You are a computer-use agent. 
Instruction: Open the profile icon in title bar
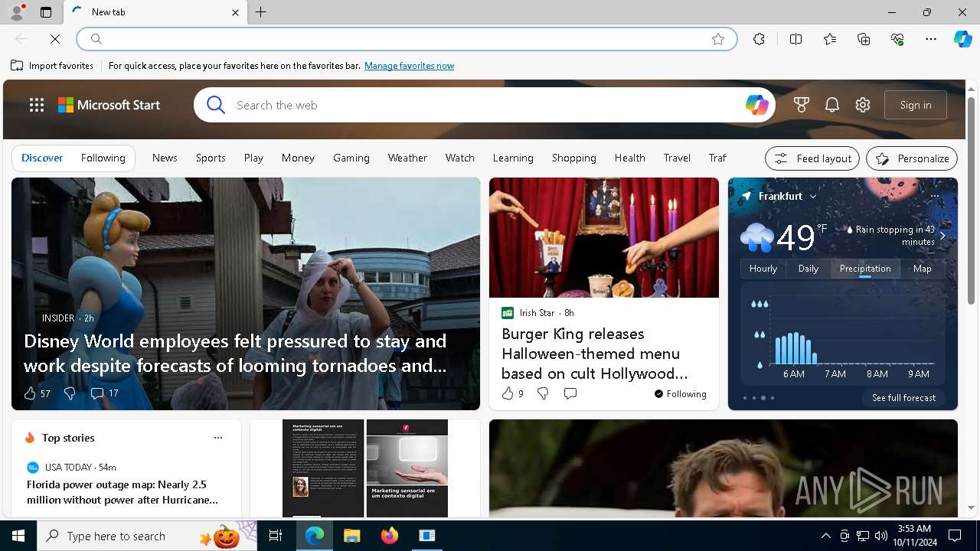(16, 12)
